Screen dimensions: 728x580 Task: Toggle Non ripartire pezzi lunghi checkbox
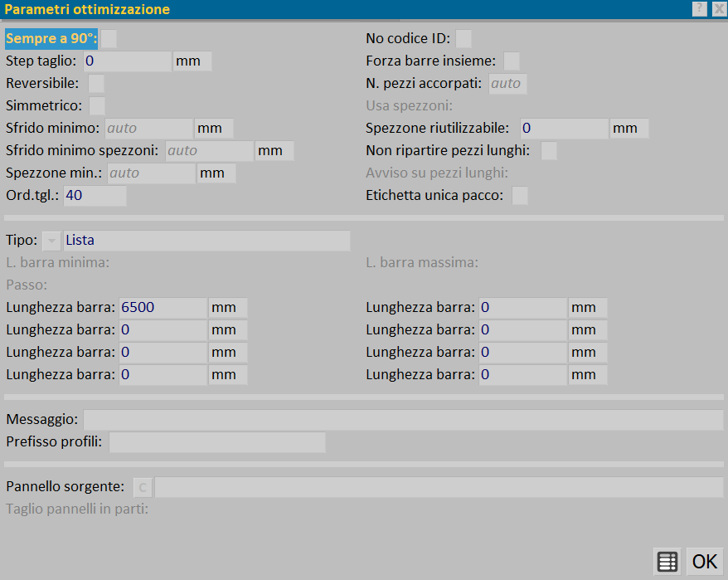549,150
